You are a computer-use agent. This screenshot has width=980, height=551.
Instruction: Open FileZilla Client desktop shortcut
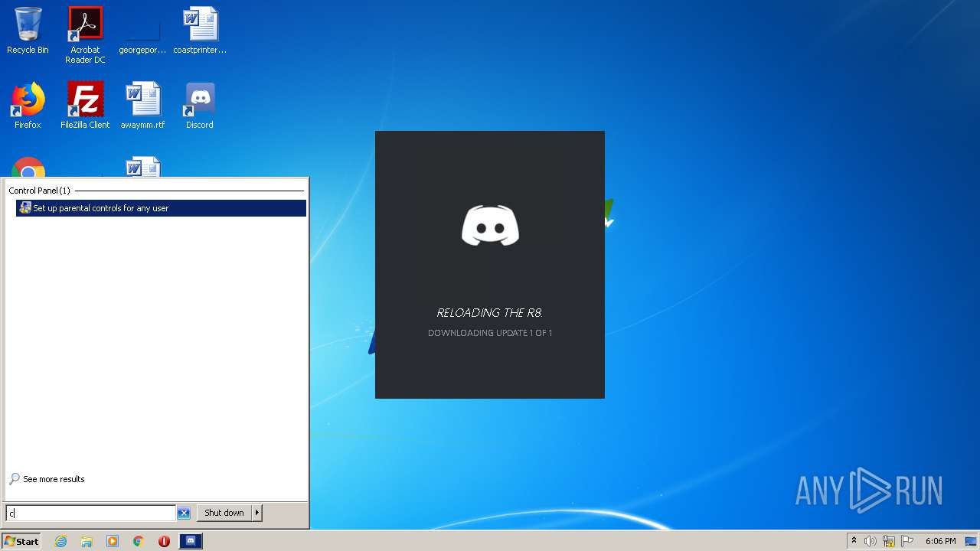point(85,106)
